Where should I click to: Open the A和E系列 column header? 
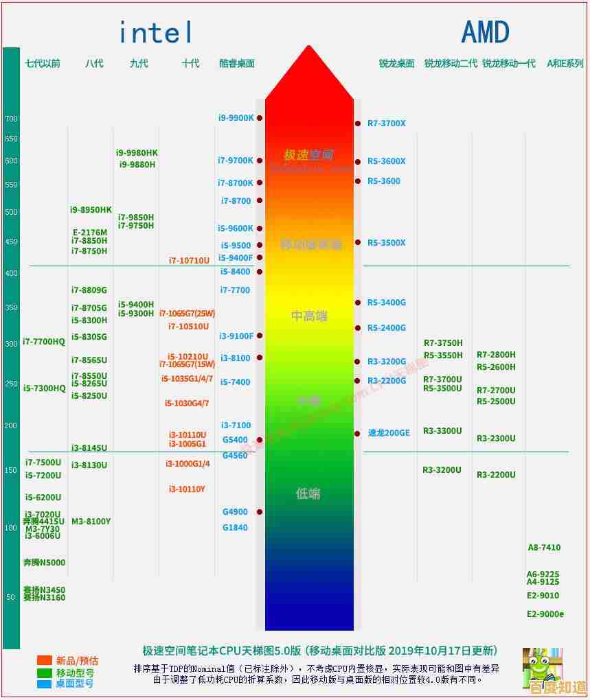(563, 64)
